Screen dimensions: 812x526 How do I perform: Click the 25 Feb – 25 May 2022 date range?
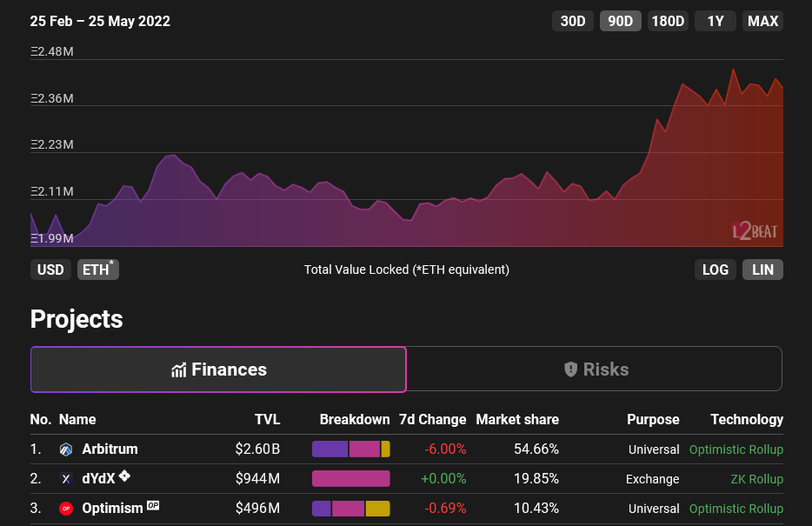click(x=100, y=21)
